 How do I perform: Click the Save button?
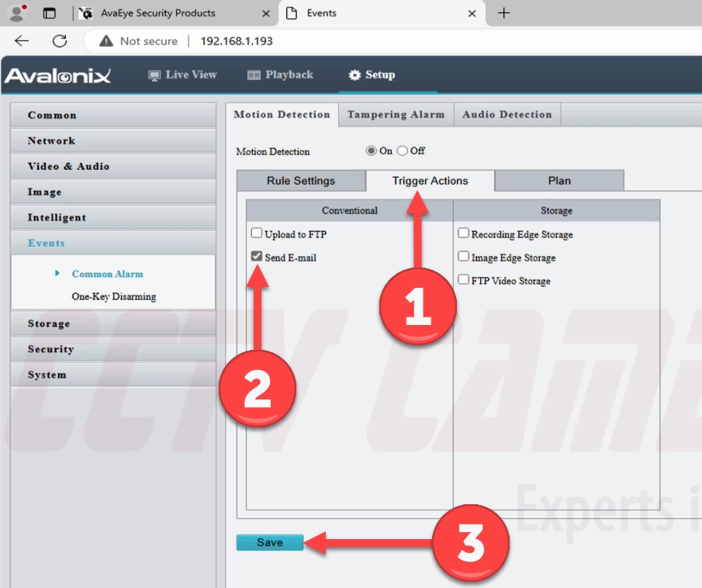tap(269, 542)
